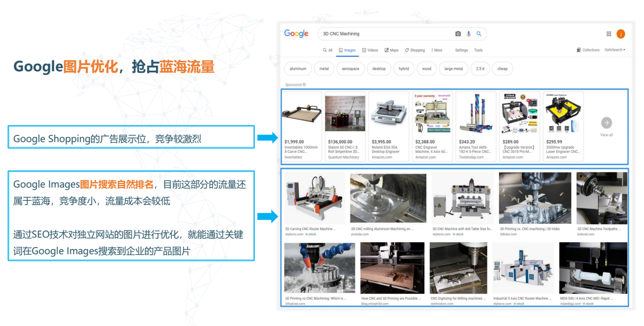Click the magnifying glass search icon
Viewport: 644px width, 326px height.
click(479, 34)
